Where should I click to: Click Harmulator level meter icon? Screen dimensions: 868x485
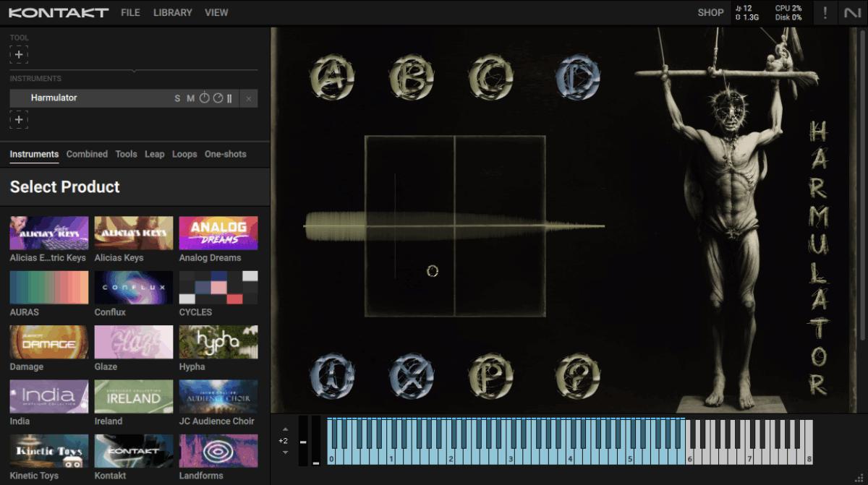coord(229,98)
